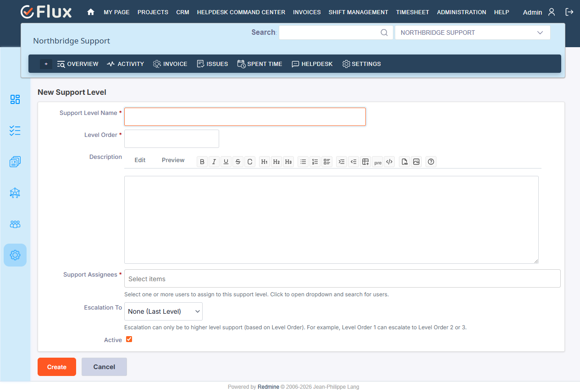Image resolution: width=580 pixels, height=392 pixels.
Task: Apply strikethrough formatting
Action: [238, 162]
